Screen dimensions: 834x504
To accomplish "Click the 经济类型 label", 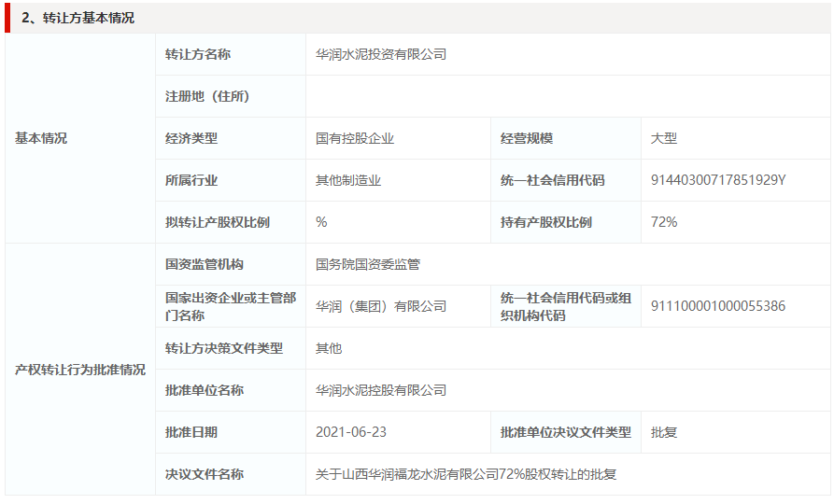I will click(x=191, y=138).
